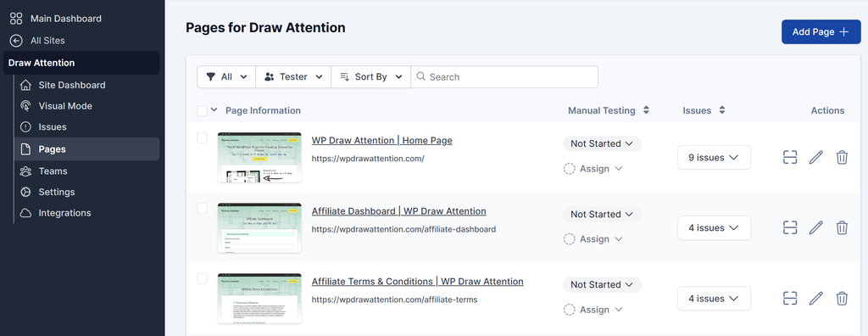Click the magnifier icon in the search box
The height and width of the screenshot is (336, 868).
(420, 76)
